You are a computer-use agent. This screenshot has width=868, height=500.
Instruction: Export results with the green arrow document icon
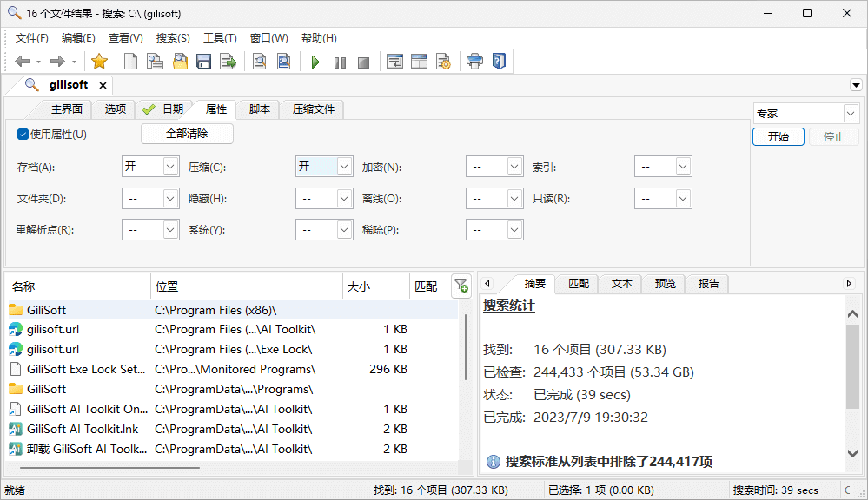(228, 62)
